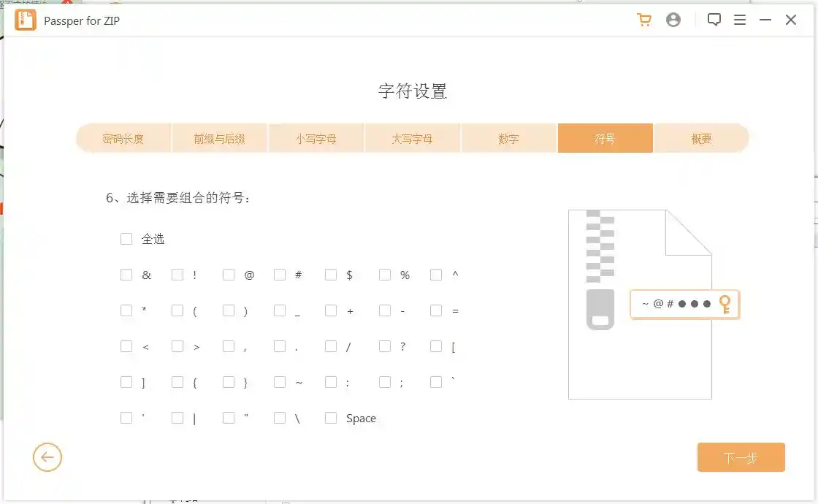The height and width of the screenshot is (504, 818).
Task: Toggle the ~ tilde checkbox
Action: (280, 383)
